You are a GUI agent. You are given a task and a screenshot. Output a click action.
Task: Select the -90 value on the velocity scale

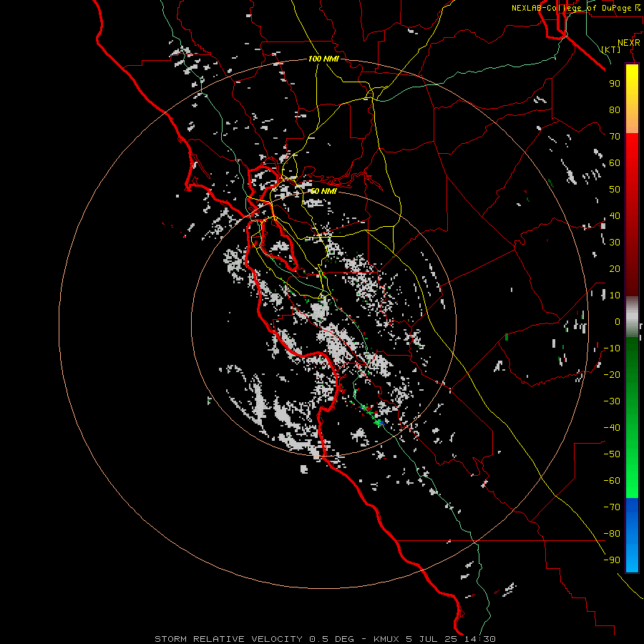tap(612, 560)
